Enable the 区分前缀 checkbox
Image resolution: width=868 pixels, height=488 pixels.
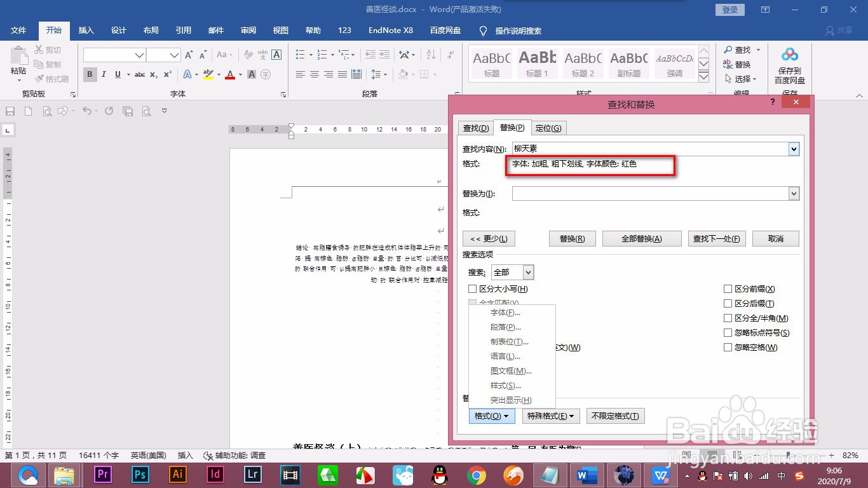pos(728,289)
